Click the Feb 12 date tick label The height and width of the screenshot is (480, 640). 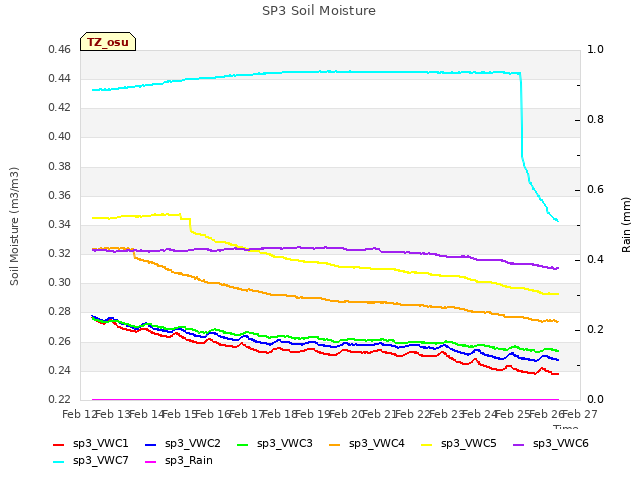pos(80,415)
